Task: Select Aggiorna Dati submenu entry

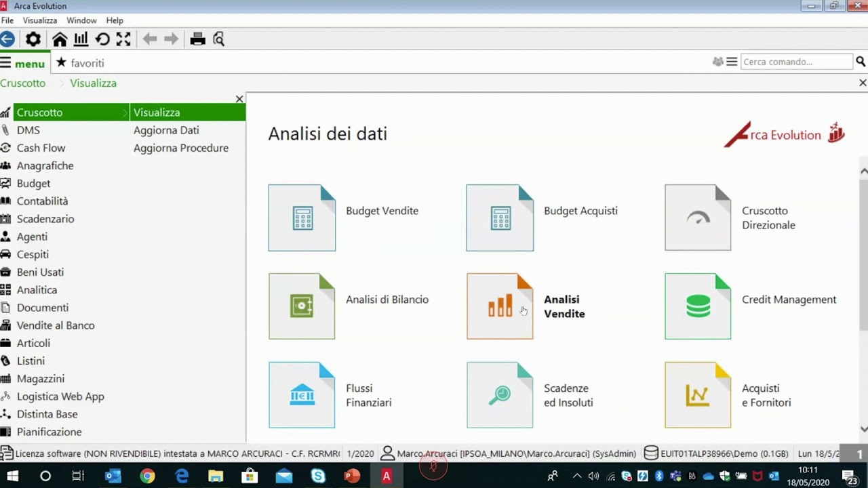Action: tap(166, 130)
